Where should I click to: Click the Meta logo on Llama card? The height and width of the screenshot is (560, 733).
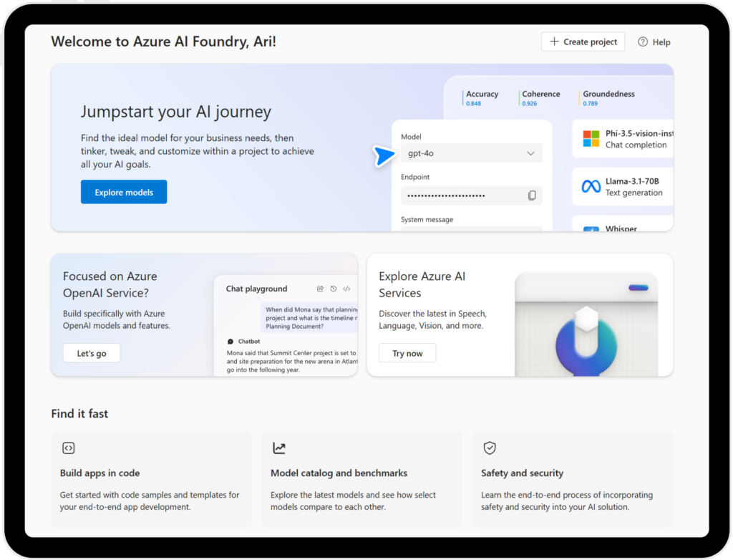(x=591, y=187)
